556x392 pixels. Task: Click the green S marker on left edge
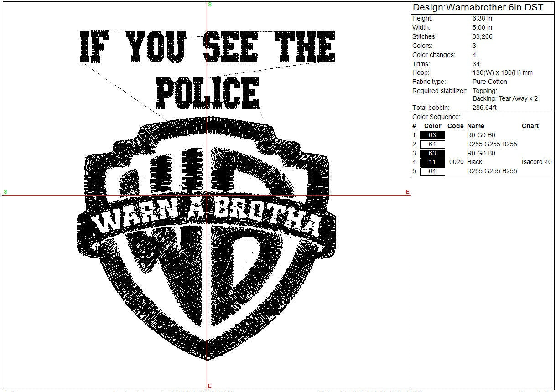coord(5,192)
